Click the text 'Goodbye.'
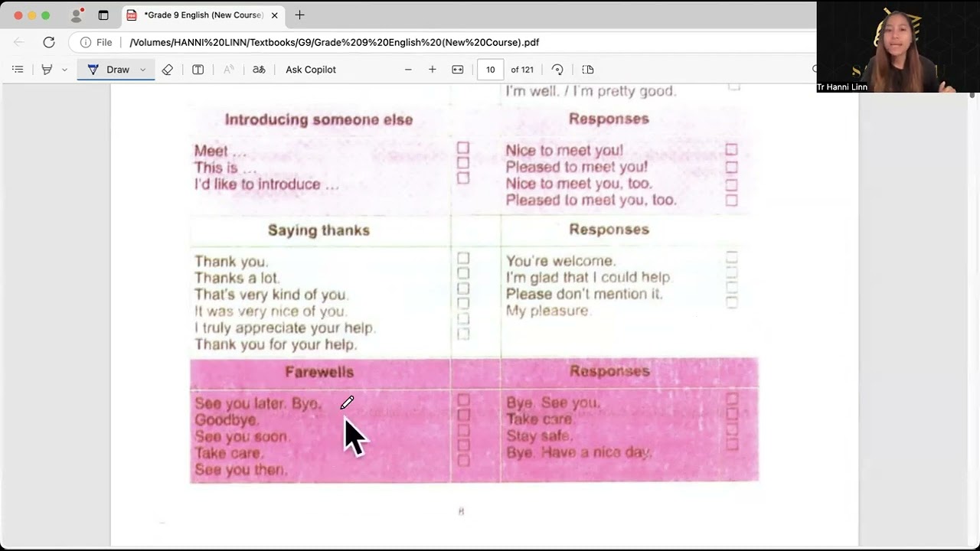The width and height of the screenshot is (980, 551). [x=227, y=420]
